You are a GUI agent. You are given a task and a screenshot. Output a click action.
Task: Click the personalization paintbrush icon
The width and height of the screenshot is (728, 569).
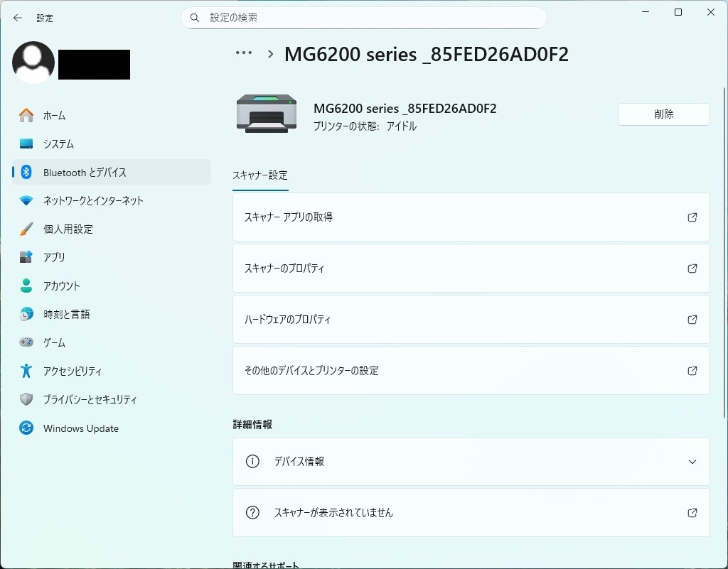coord(26,229)
